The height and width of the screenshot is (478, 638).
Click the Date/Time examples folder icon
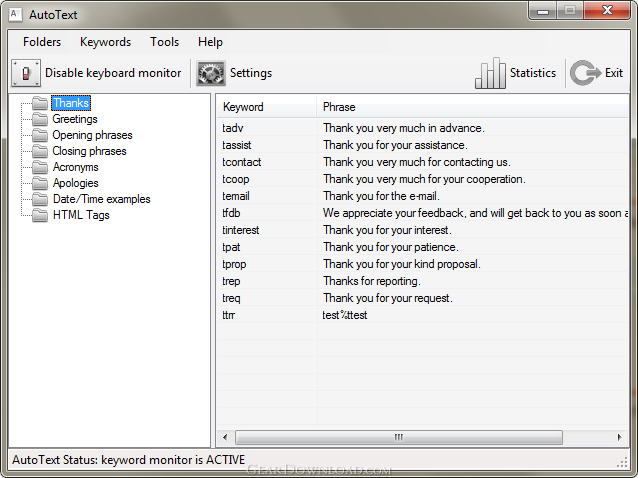(40, 199)
